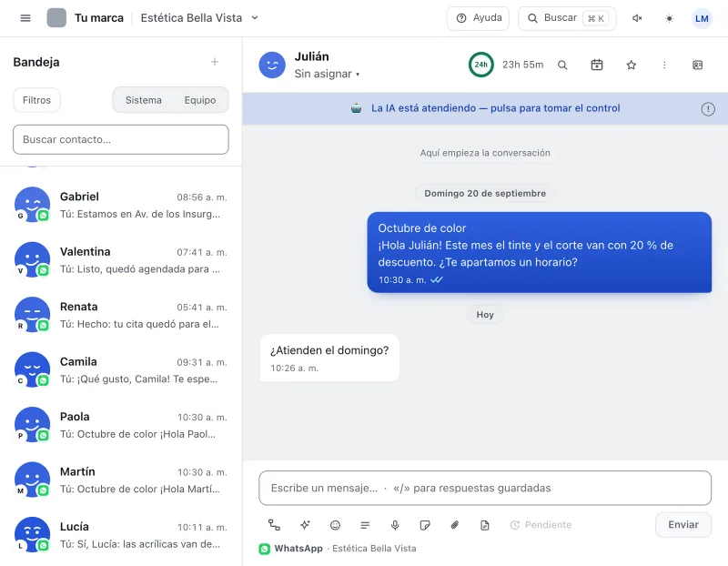Open the Filtros button
728x566 pixels.
click(36, 100)
